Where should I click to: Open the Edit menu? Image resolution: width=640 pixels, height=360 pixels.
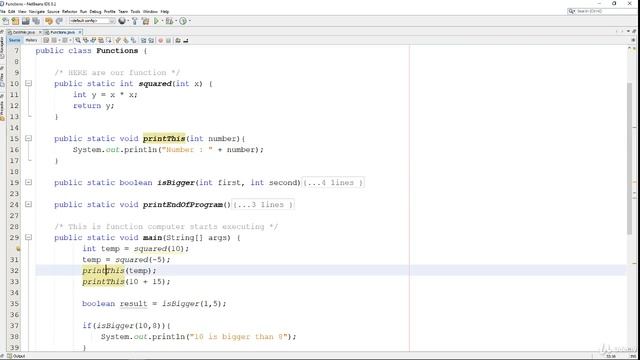coord(11,11)
